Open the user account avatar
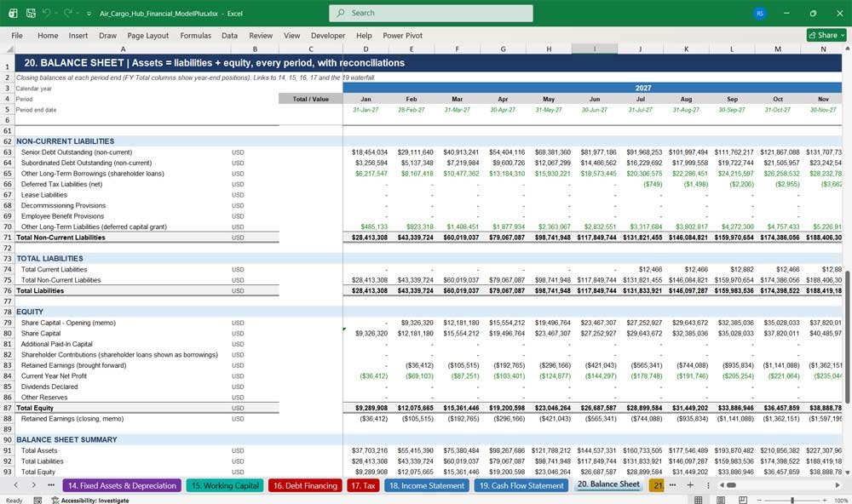Screen dimensions: 852x504 [x=760, y=13]
